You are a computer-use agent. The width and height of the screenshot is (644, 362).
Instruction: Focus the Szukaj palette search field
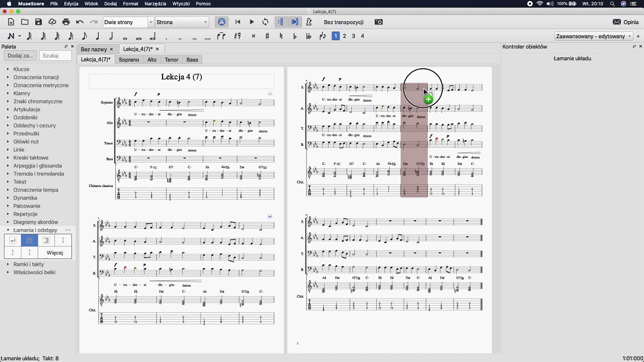(55, 56)
